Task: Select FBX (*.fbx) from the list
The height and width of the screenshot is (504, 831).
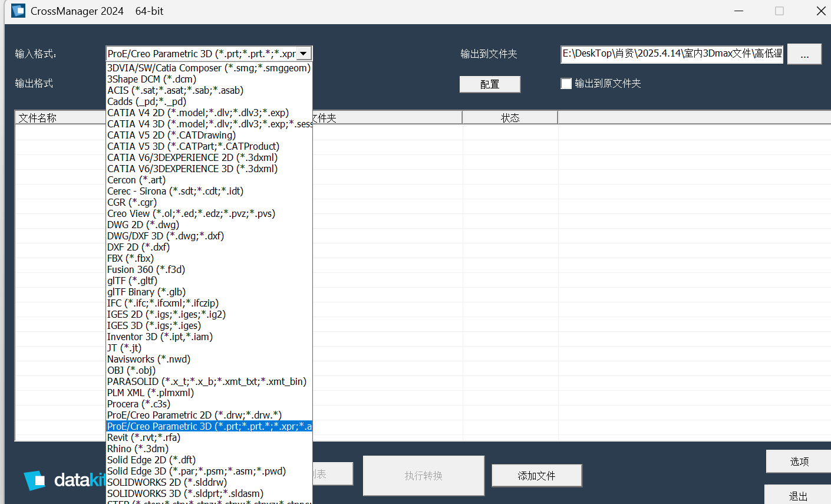Action: pyautogui.click(x=130, y=258)
